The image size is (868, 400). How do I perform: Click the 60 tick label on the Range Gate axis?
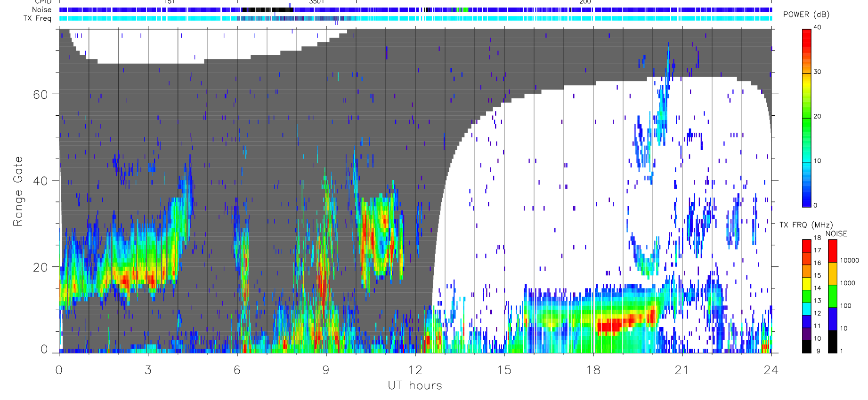point(41,94)
